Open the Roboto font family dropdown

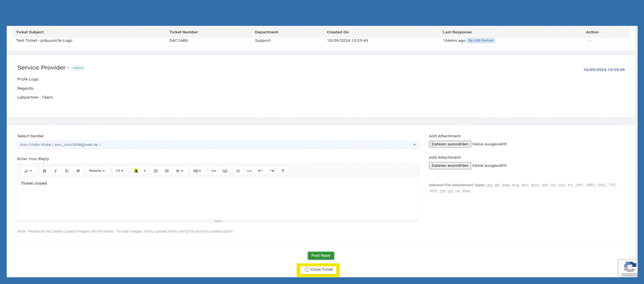click(97, 171)
